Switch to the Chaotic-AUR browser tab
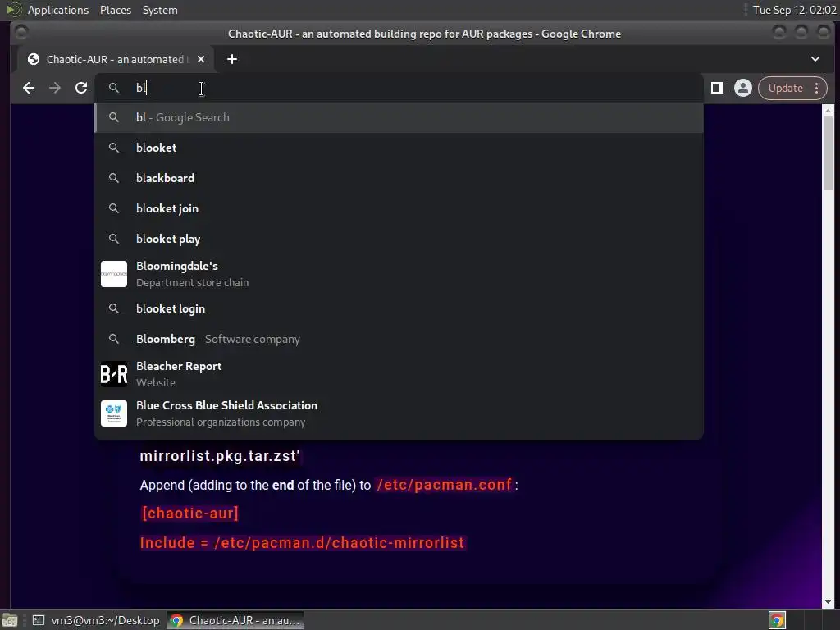 [x=116, y=59]
